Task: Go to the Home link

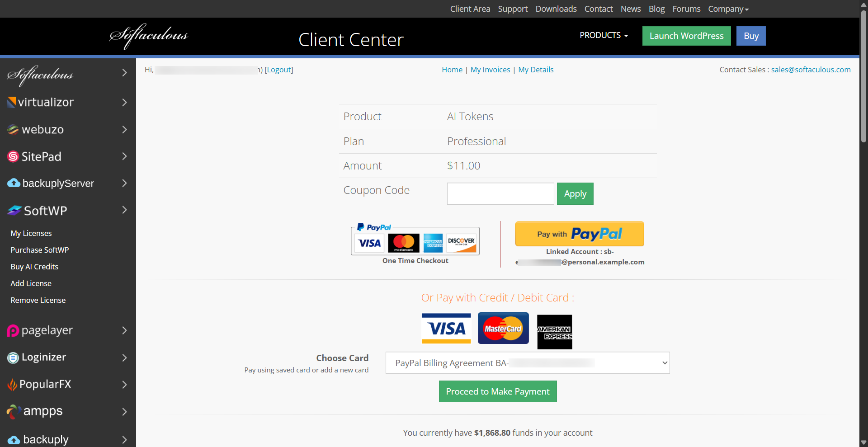Action: click(x=452, y=70)
